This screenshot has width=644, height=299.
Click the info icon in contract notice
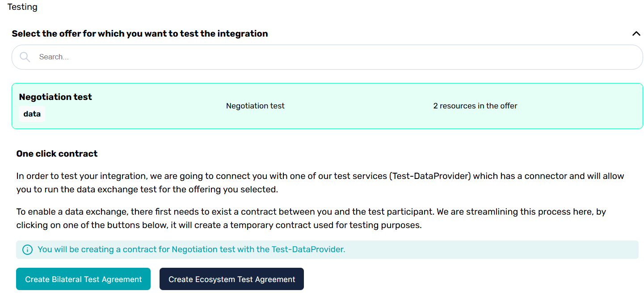pyautogui.click(x=27, y=250)
